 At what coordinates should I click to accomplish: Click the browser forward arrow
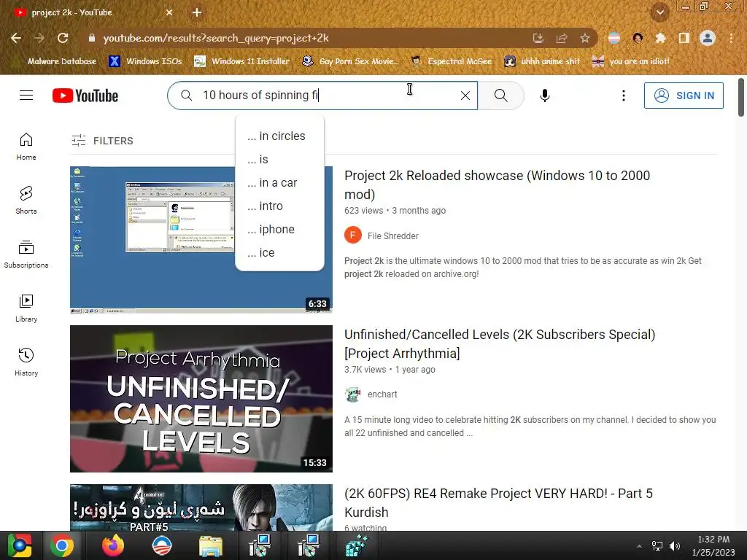pyautogui.click(x=39, y=38)
